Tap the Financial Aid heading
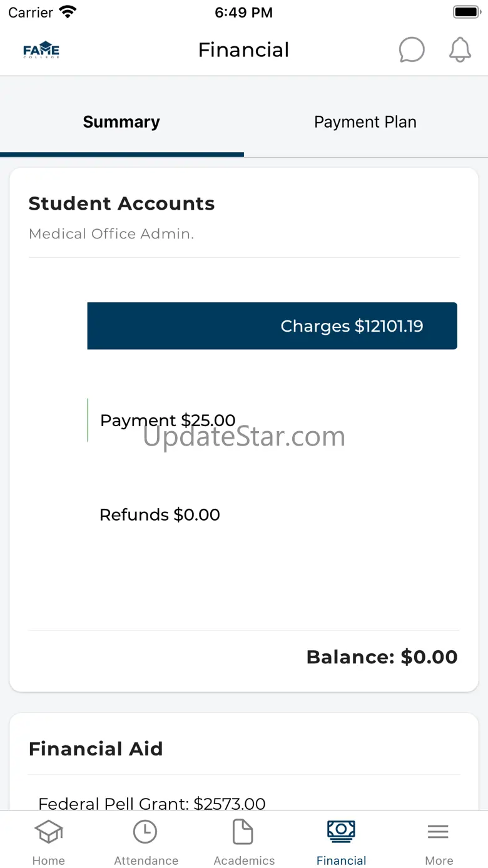 [96, 749]
